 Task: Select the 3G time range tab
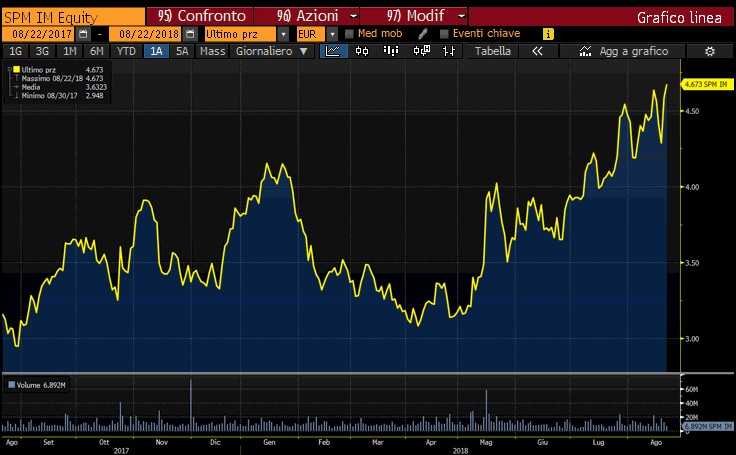coord(42,51)
